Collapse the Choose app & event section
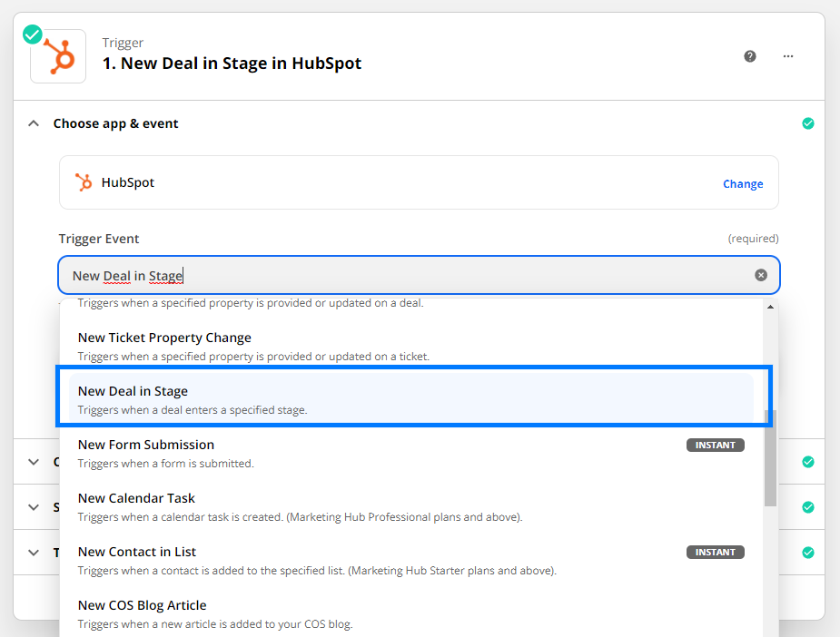Screen dimensions: 840x637 point(34,123)
